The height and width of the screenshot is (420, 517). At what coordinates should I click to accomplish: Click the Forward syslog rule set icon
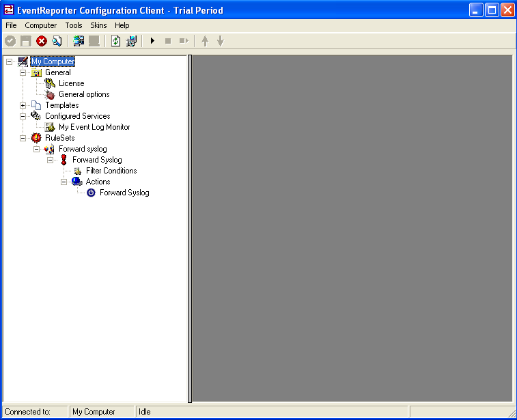50,149
